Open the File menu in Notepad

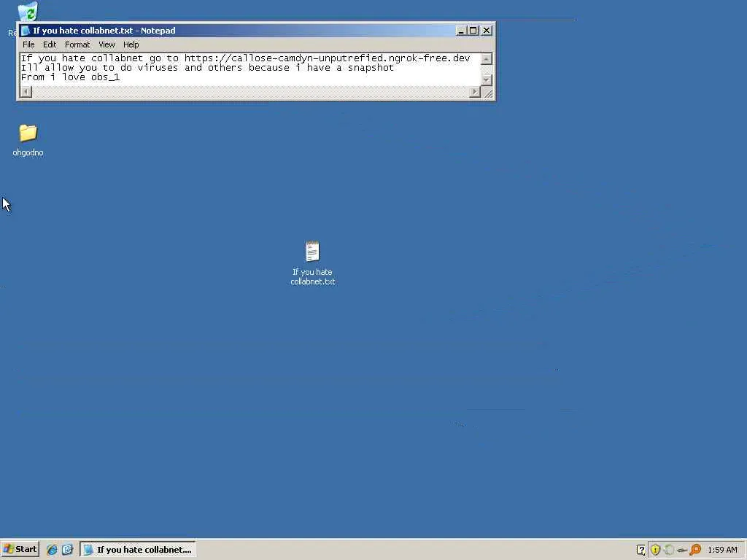pos(28,44)
